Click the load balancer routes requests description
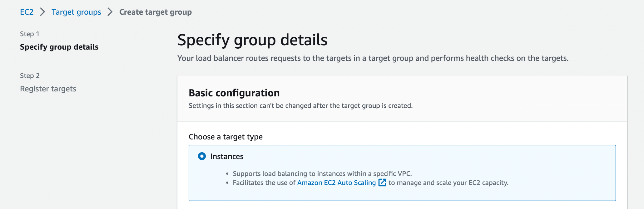Image resolution: width=644 pixels, height=209 pixels. click(373, 58)
